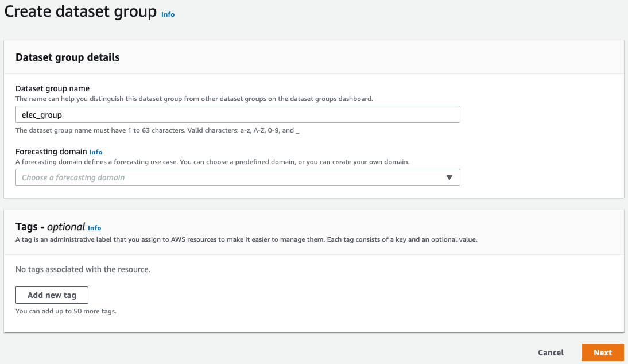Click the name description helper text
Viewport: 628px width, 364px height.
coord(194,99)
